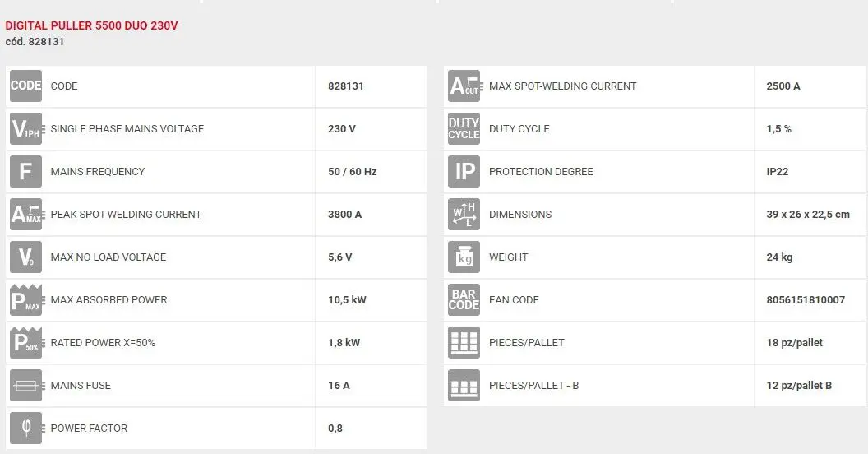Image resolution: width=868 pixels, height=454 pixels.
Task: Click the CODE icon
Action: [25, 86]
